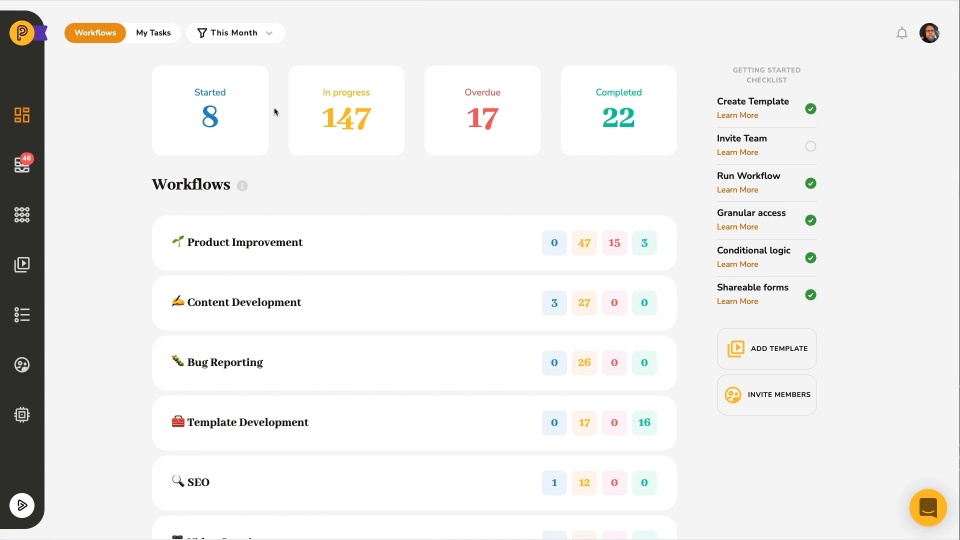Check the Invite Team empty circle
The height and width of the screenshot is (540, 960).
tap(811, 146)
